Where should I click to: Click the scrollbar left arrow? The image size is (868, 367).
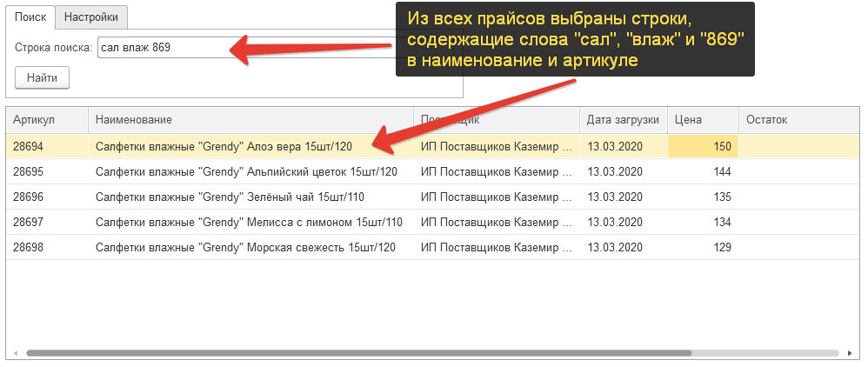(x=16, y=352)
